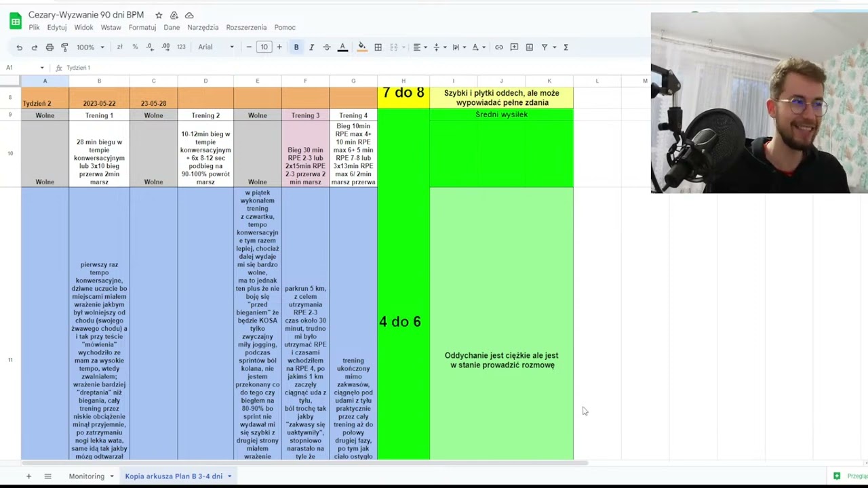Open the Widok menu
The width and height of the screenshot is (868, 488).
(x=83, y=28)
